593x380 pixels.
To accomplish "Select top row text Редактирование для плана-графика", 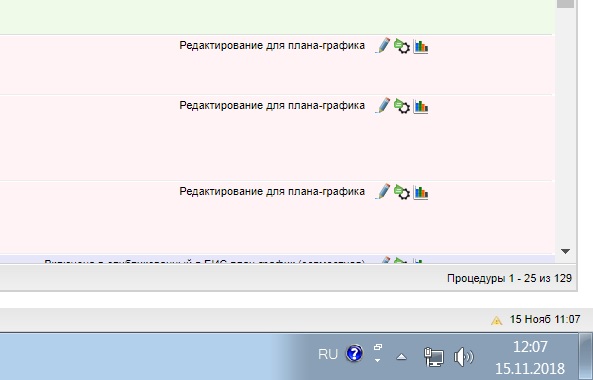I will pyautogui.click(x=272, y=45).
